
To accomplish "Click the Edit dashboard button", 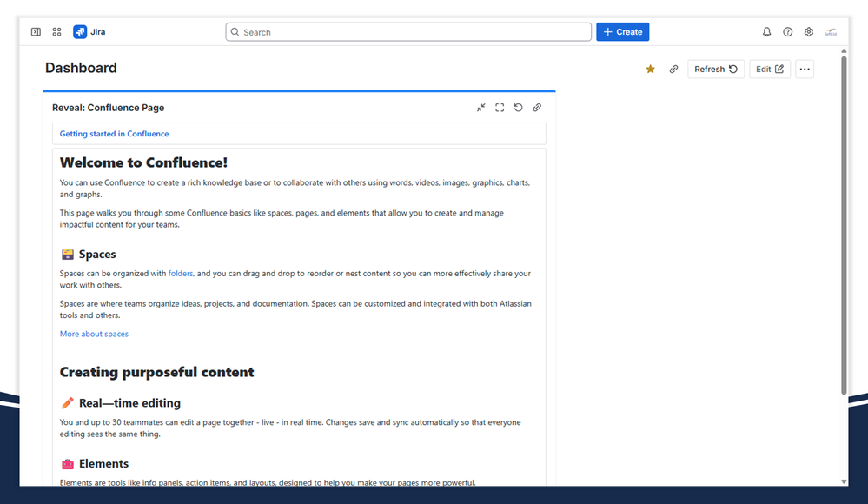I will [x=770, y=70].
